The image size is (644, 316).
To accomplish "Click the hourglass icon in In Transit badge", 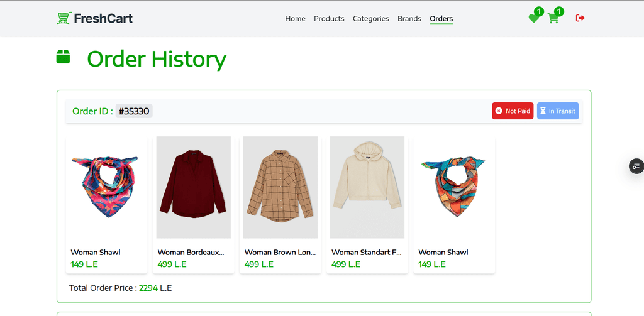I will pos(543,111).
